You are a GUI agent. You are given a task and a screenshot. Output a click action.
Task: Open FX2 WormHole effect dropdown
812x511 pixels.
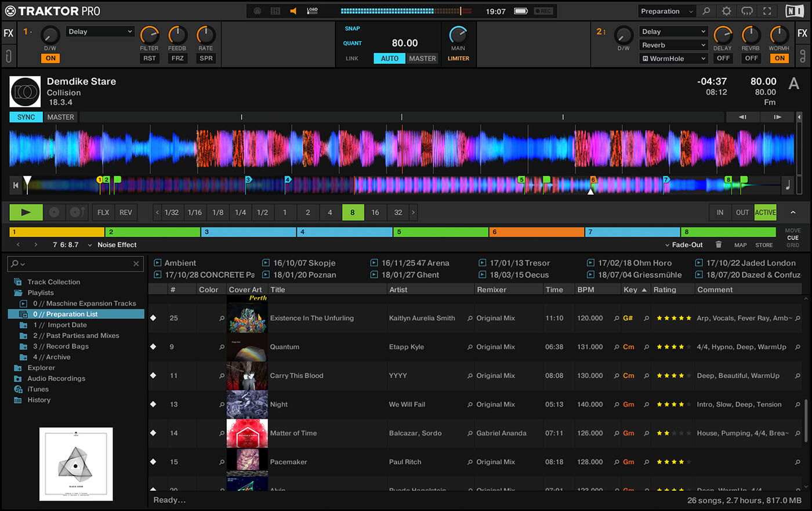click(x=674, y=59)
